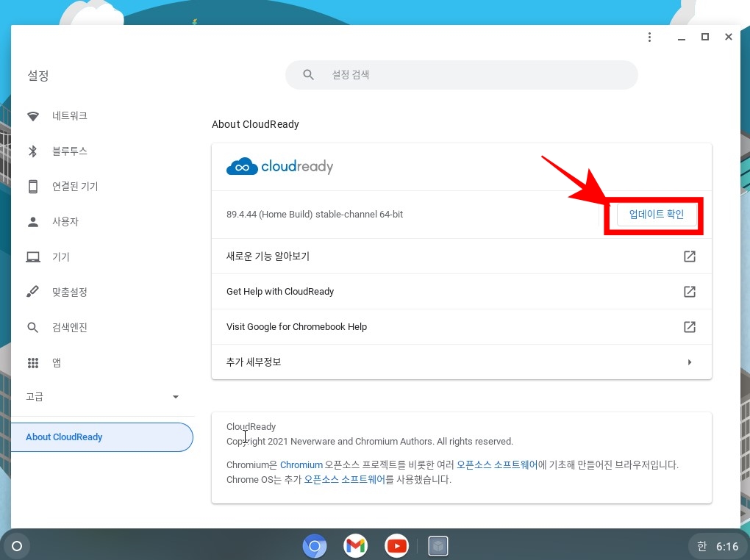Click the 한 input method indicator
The image size is (750, 560).
coord(701,546)
